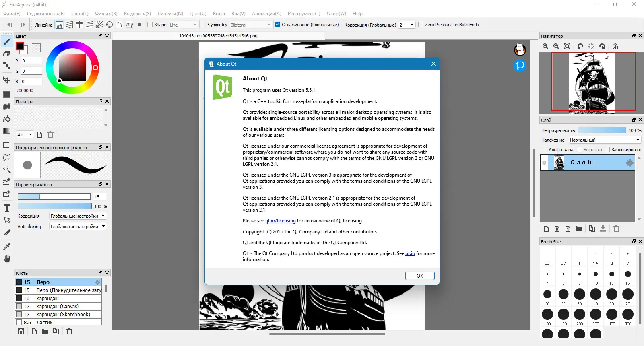Toggle the checkbox for the Перо brush
644x346 pixels.
[19, 282]
